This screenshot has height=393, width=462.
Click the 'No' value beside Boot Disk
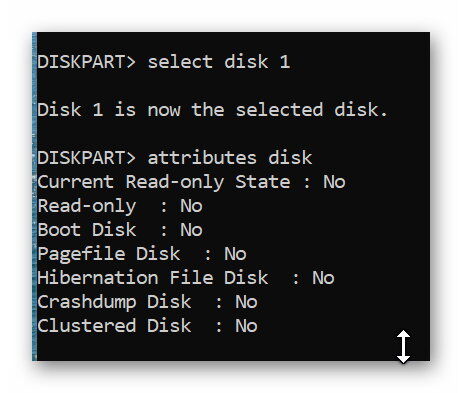pos(191,230)
